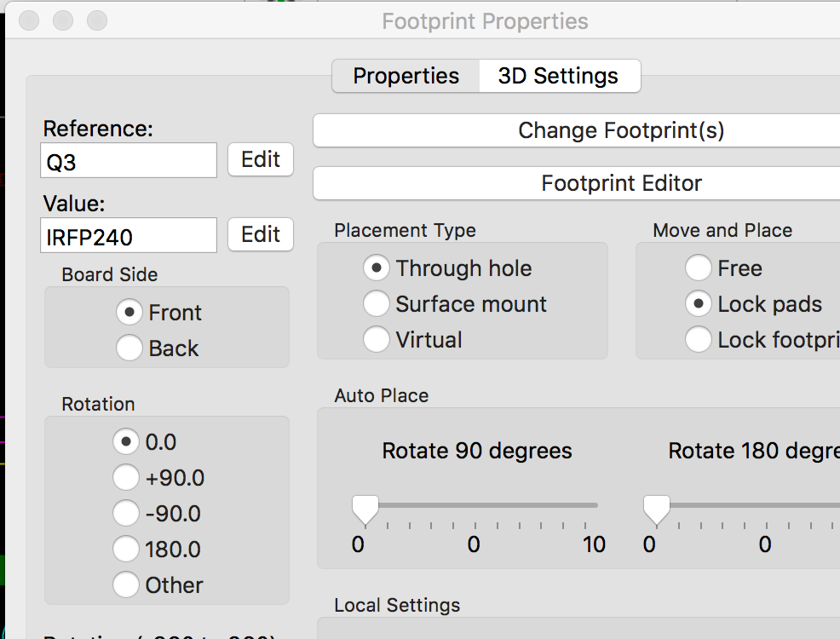Set rotation to +90.0
Image resolution: width=840 pixels, height=639 pixels.
pos(126,478)
